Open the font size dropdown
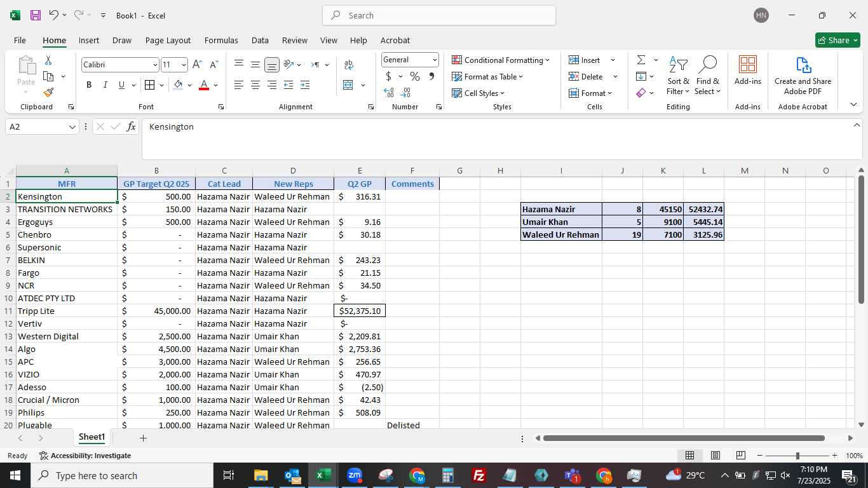868x488 pixels. coord(184,65)
